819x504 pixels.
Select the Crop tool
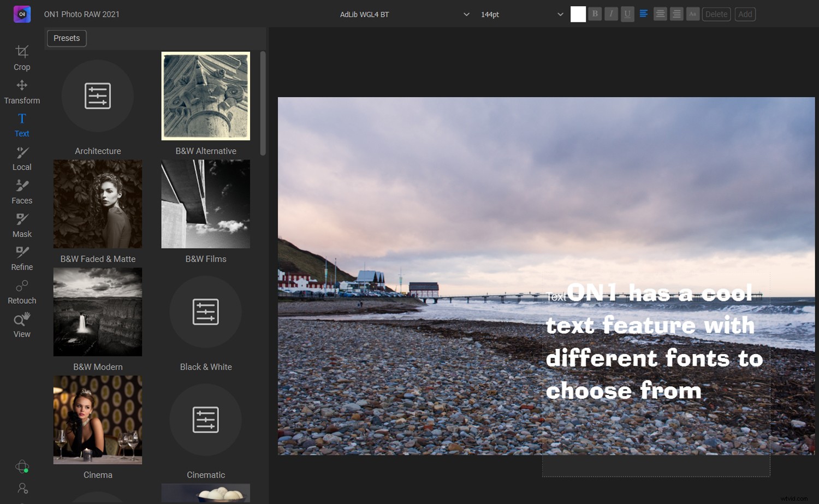22,57
